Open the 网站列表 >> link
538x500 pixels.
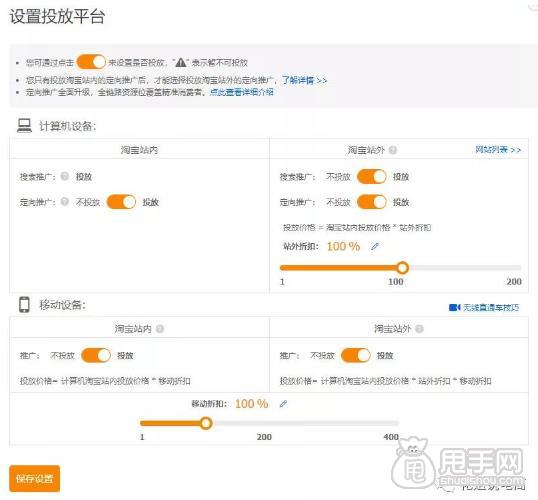coord(498,150)
